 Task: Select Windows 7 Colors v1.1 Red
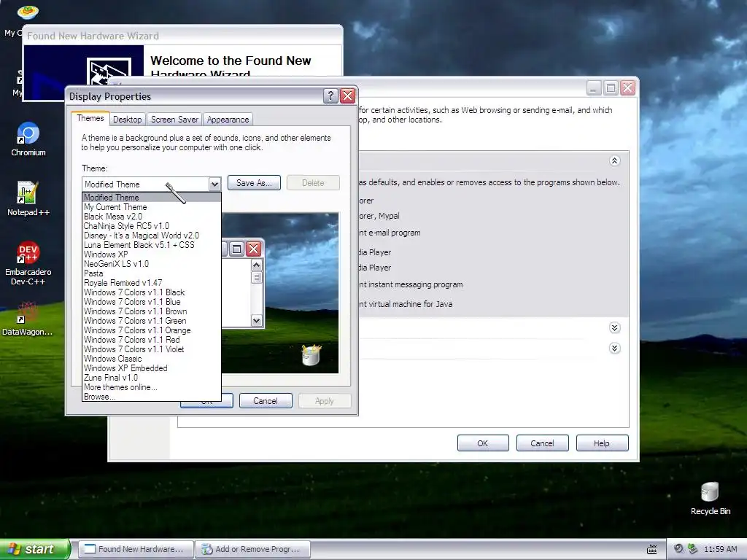tap(152, 340)
